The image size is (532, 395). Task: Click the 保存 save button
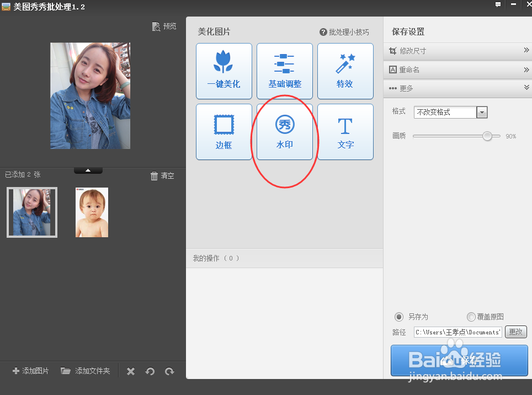tap(459, 360)
